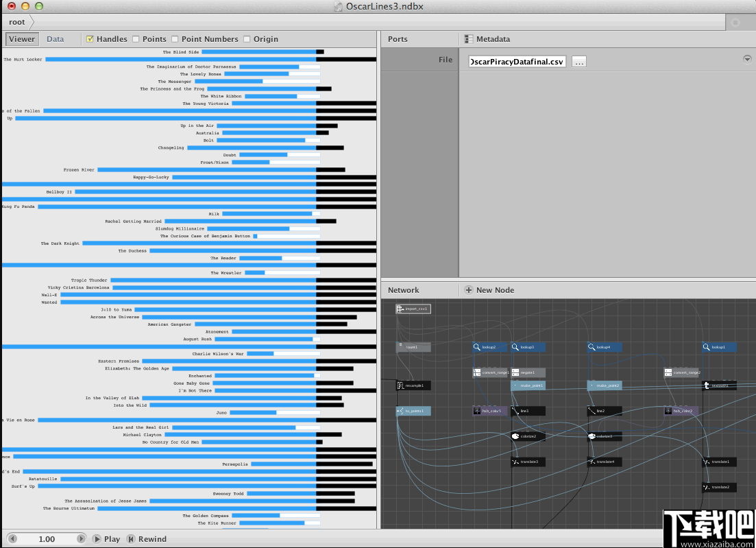Click the hsb_color1 node
This screenshot has width=756, height=548.
[x=489, y=411]
